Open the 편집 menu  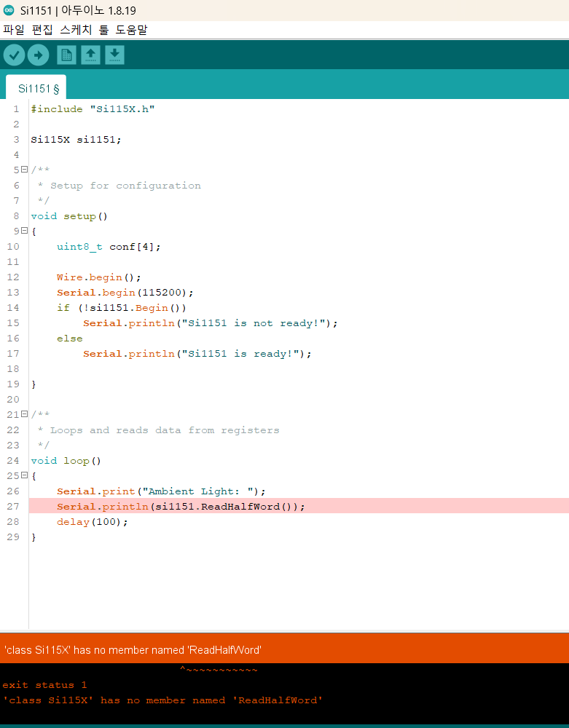coord(42,31)
